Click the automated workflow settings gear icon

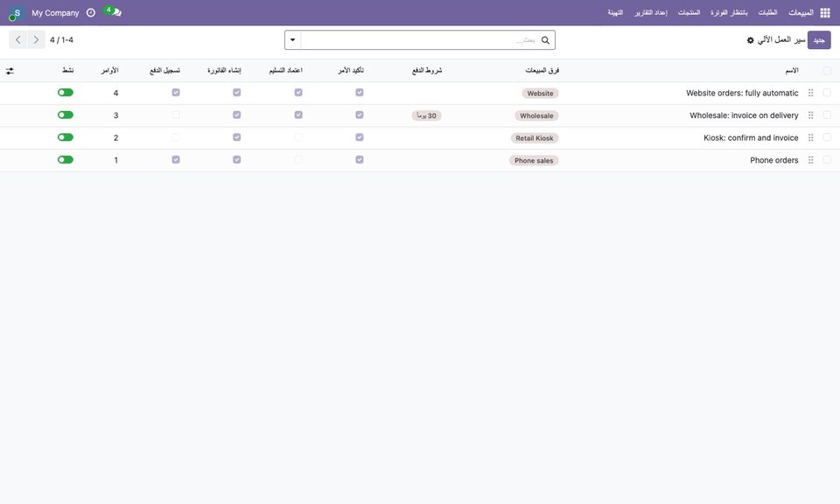[750, 40]
